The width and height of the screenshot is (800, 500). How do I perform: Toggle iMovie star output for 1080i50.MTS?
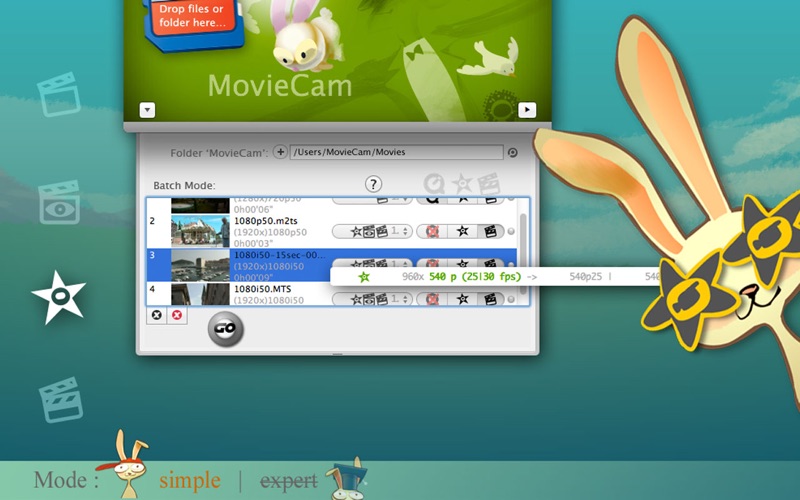click(462, 299)
